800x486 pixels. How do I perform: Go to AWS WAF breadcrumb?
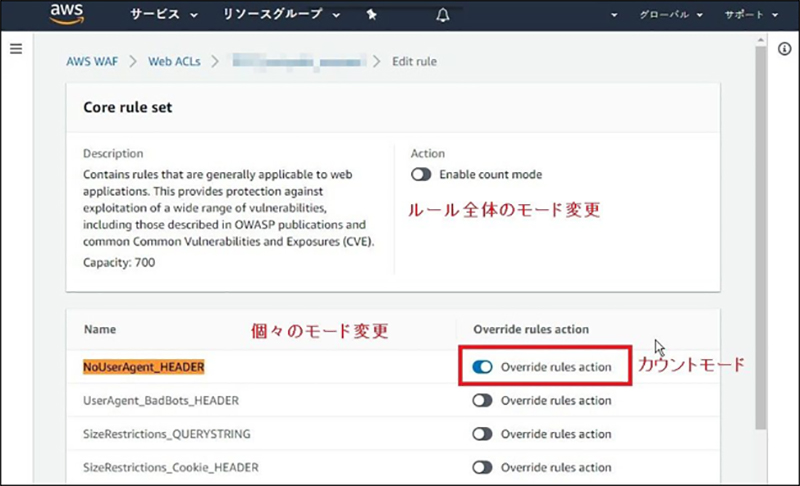pyautogui.click(x=92, y=62)
